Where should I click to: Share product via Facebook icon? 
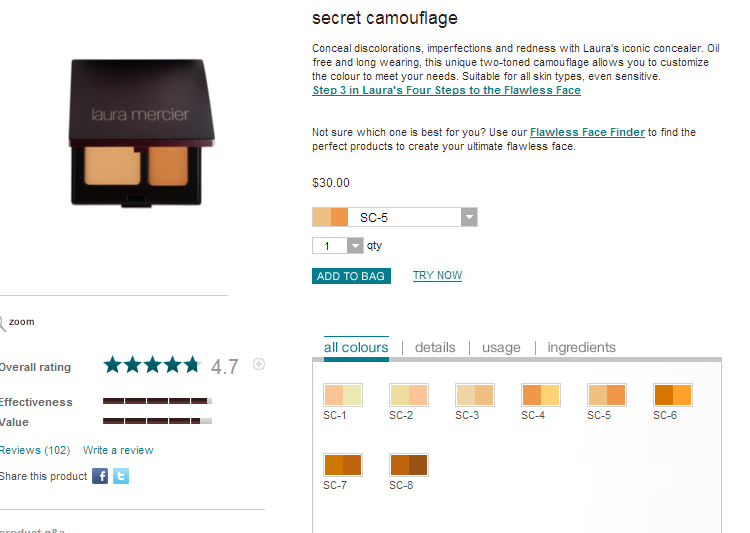click(x=100, y=476)
